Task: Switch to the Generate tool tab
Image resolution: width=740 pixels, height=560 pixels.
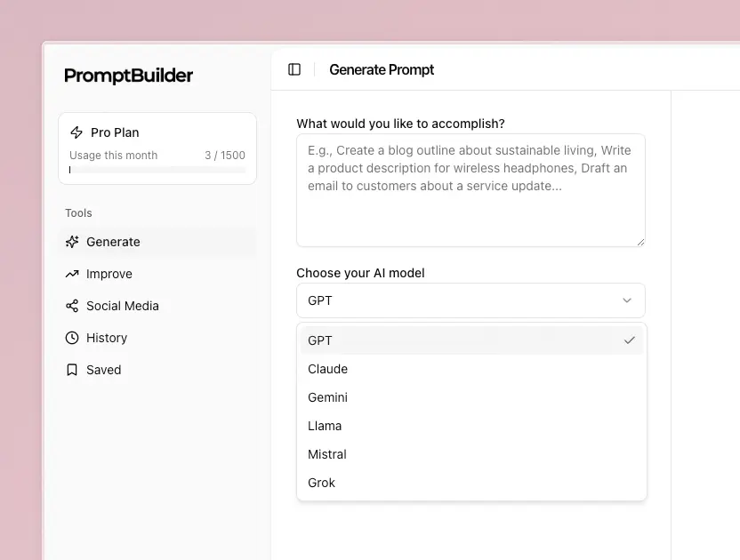Action: (x=114, y=241)
